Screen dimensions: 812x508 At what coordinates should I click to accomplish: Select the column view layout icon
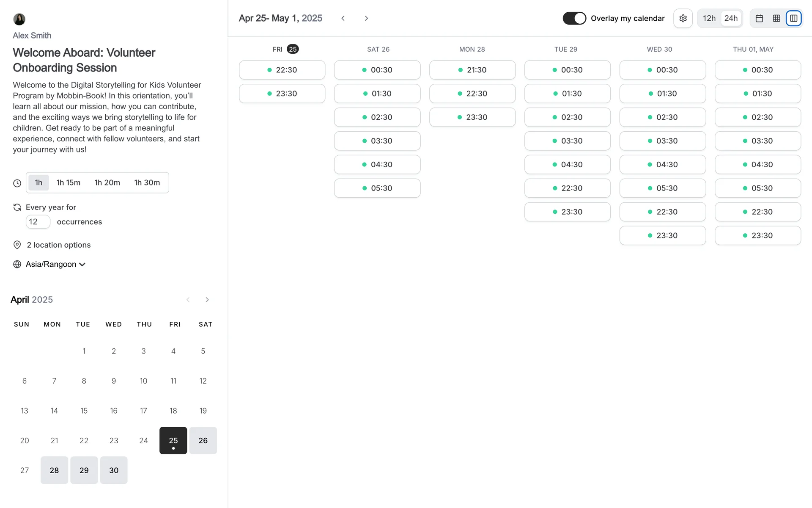(x=794, y=18)
